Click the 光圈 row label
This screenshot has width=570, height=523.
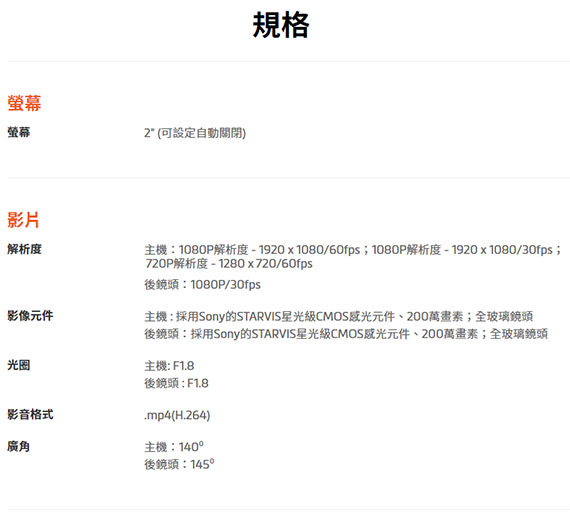point(19,365)
